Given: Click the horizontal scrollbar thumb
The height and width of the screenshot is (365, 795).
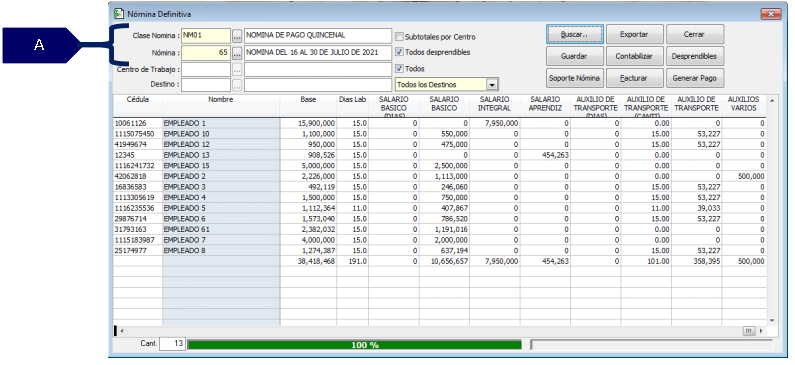Looking at the screenshot, I should pos(750,331).
